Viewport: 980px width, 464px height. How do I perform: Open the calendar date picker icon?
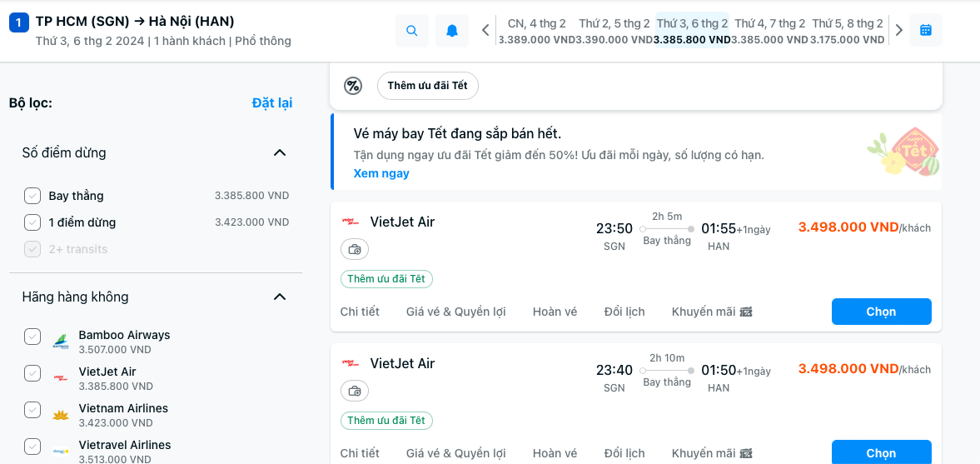pos(925,30)
